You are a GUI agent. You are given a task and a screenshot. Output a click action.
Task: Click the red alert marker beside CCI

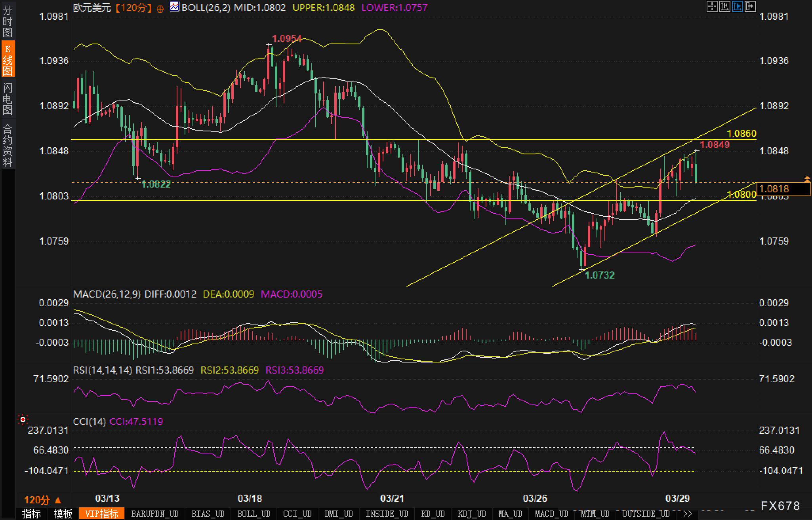tap(23, 419)
